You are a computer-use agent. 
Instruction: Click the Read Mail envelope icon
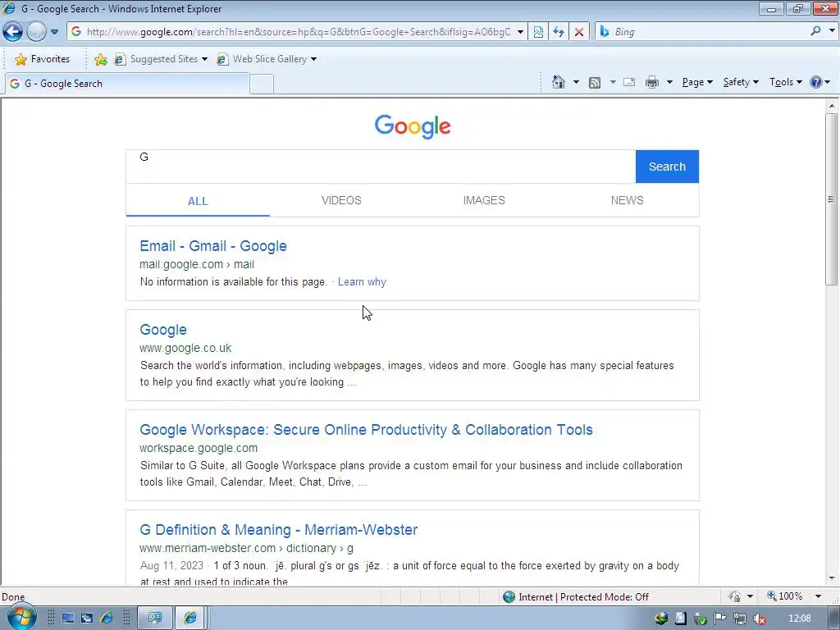click(629, 82)
